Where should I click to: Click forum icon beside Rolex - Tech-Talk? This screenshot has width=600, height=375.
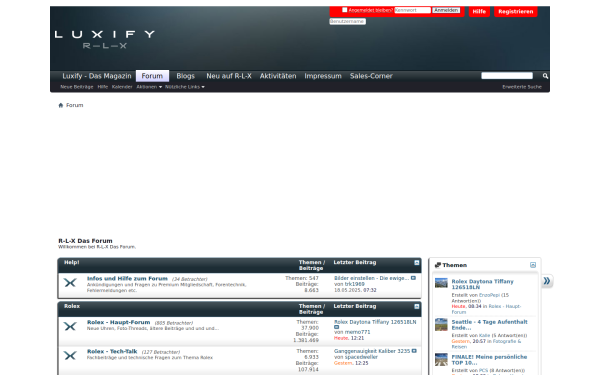point(70,355)
